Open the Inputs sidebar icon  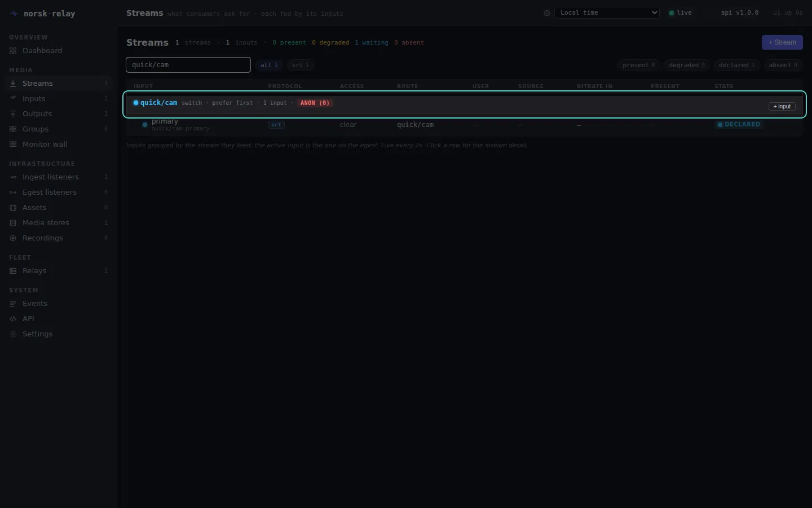13,99
